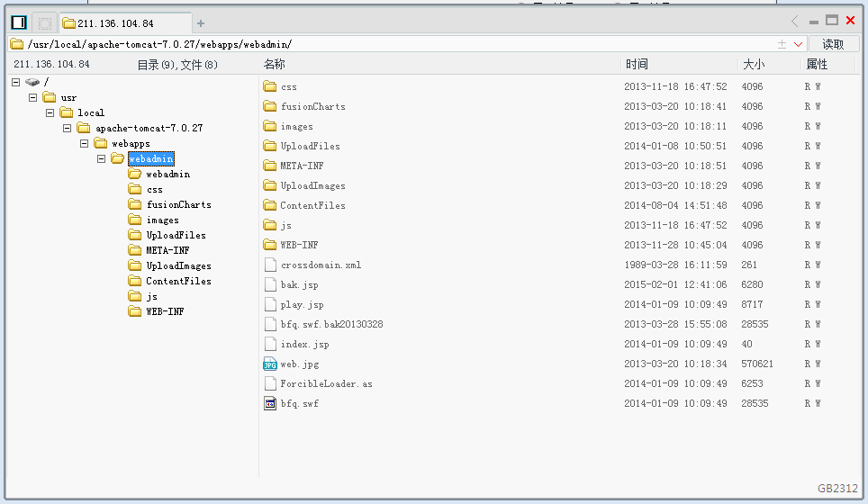868x504 pixels.
Task: Select the web.jpg file name
Action: coord(300,364)
